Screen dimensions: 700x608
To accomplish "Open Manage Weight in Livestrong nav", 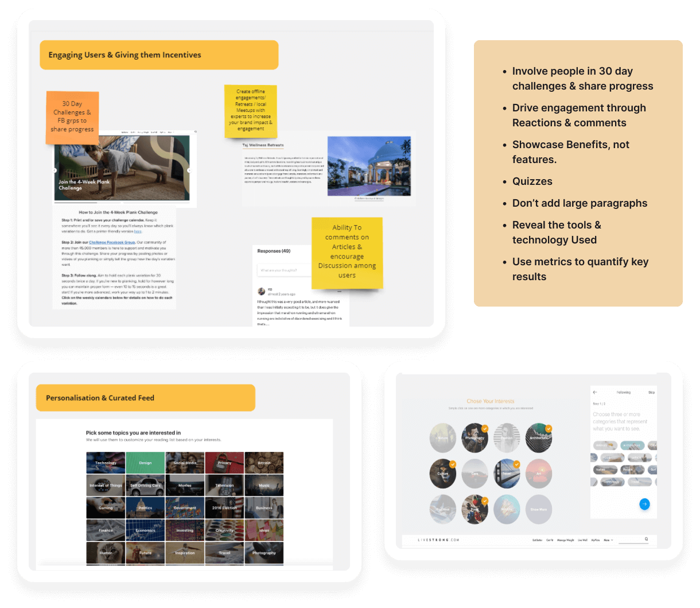I will (x=565, y=540).
